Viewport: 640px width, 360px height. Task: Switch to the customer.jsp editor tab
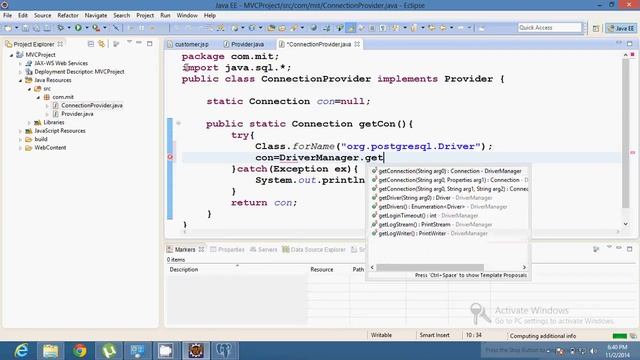[188, 44]
